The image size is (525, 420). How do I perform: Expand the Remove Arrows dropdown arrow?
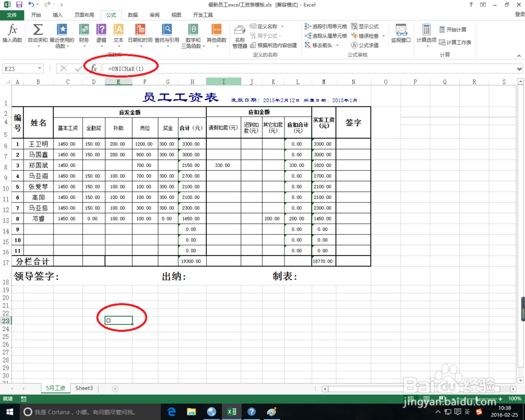point(337,45)
